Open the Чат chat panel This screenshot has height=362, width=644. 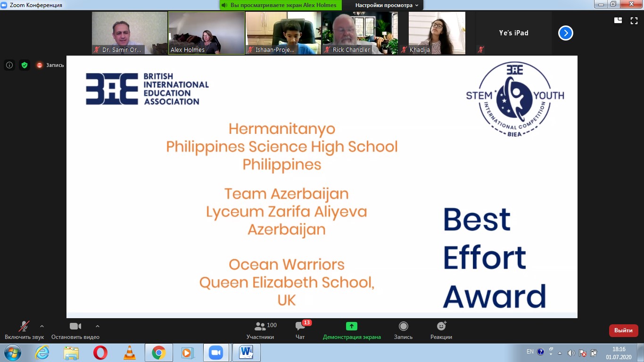click(300, 330)
